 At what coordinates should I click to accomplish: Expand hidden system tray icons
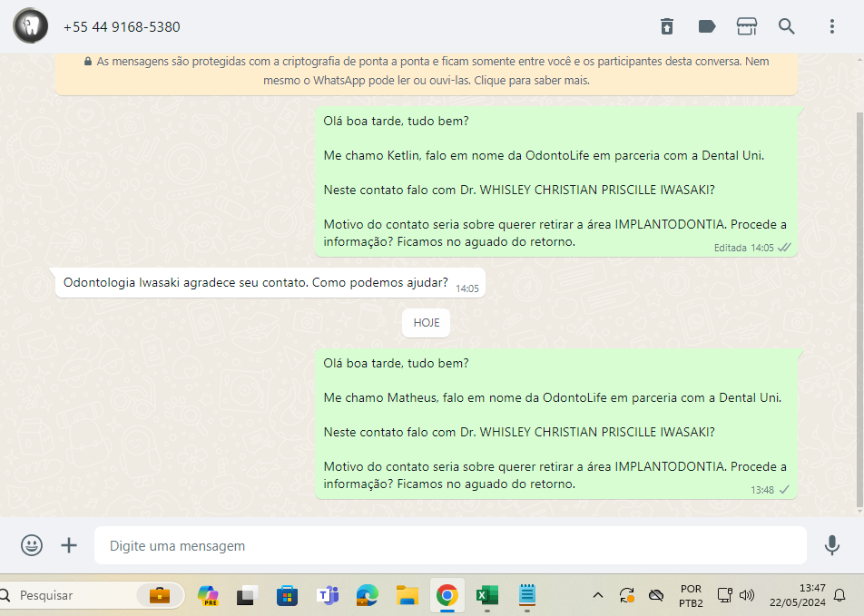[x=598, y=595]
